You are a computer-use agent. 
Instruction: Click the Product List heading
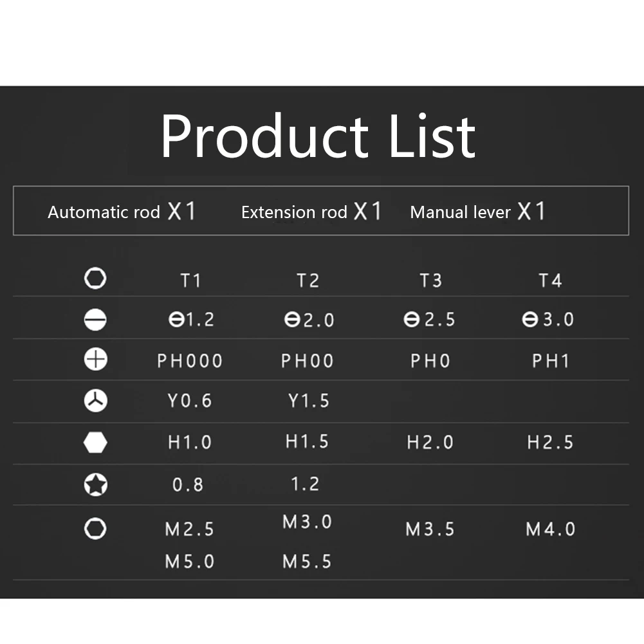318,136
